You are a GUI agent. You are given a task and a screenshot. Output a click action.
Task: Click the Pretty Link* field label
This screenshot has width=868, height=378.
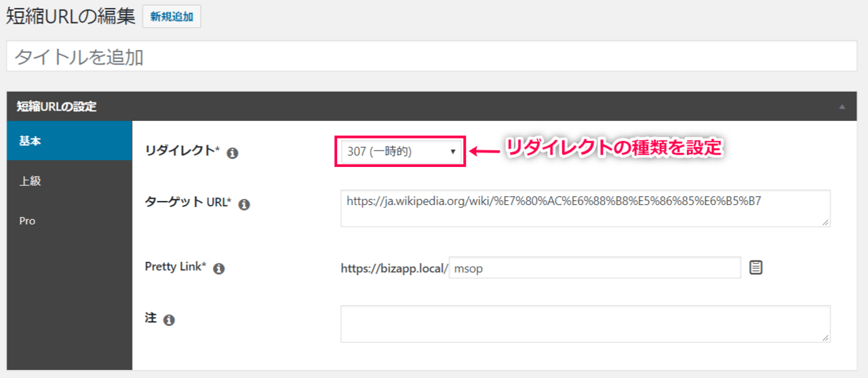(x=176, y=267)
